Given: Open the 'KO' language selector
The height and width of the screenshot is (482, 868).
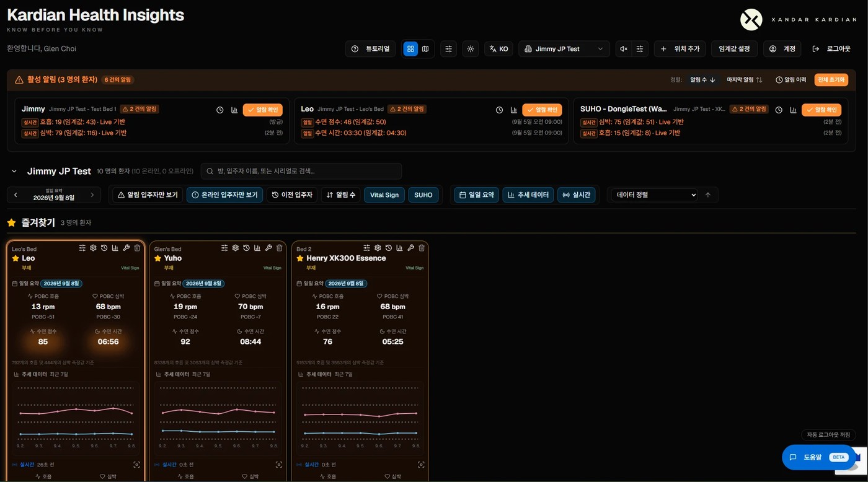Looking at the screenshot, I should pos(498,49).
